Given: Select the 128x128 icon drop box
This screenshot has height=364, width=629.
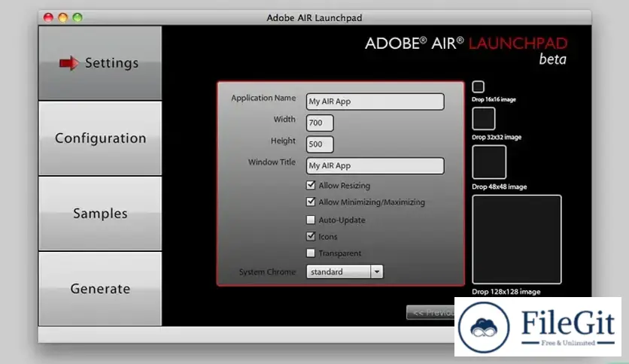Looking at the screenshot, I should click(517, 239).
